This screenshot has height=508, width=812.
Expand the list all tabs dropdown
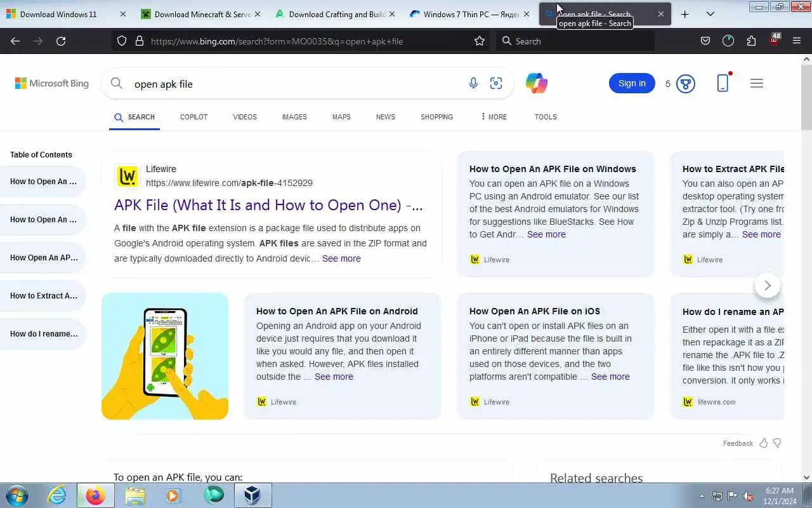710,14
